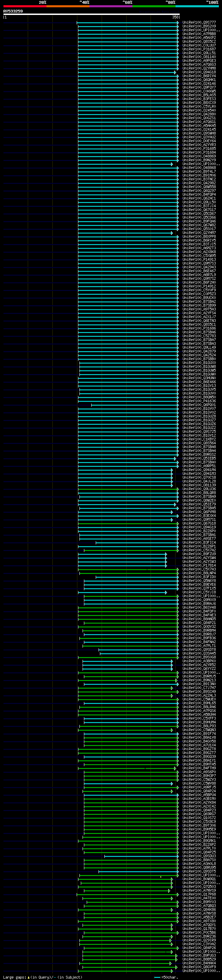222x980 pixels.
Task: Select label UniRef100_Q6YYZ2
Action: [x=199, y=669]
